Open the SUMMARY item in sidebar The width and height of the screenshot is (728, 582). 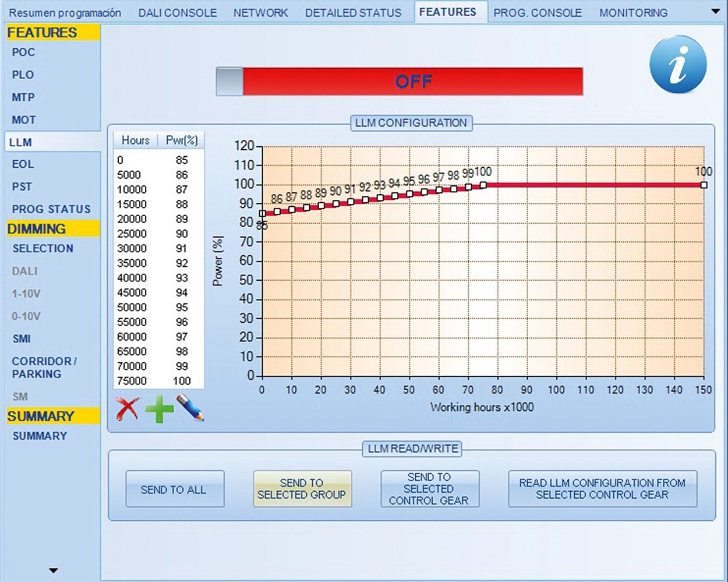[40, 436]
